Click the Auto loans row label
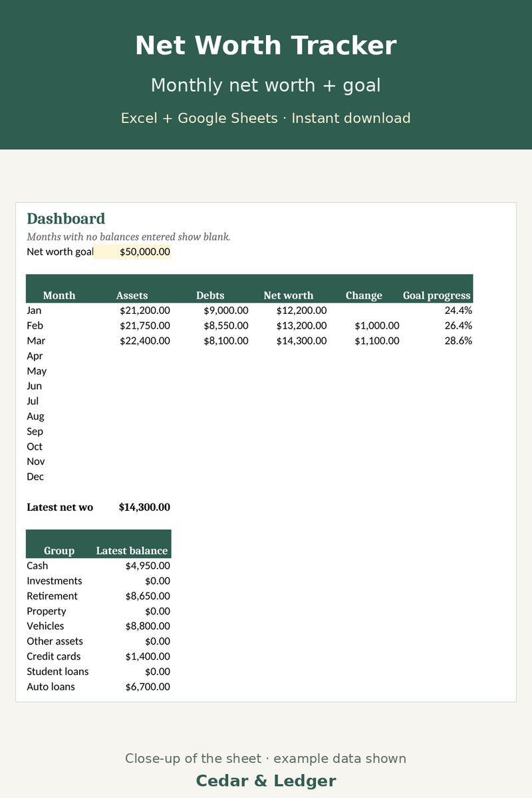 tap(51, 687)
